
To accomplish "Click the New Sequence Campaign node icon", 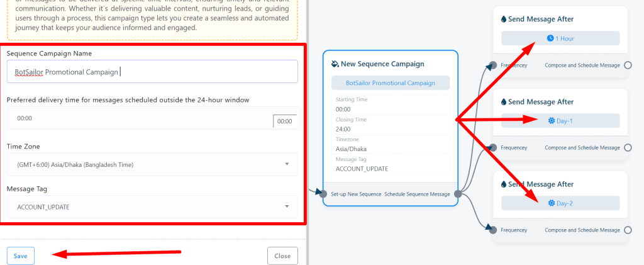I will pos(335,64).
